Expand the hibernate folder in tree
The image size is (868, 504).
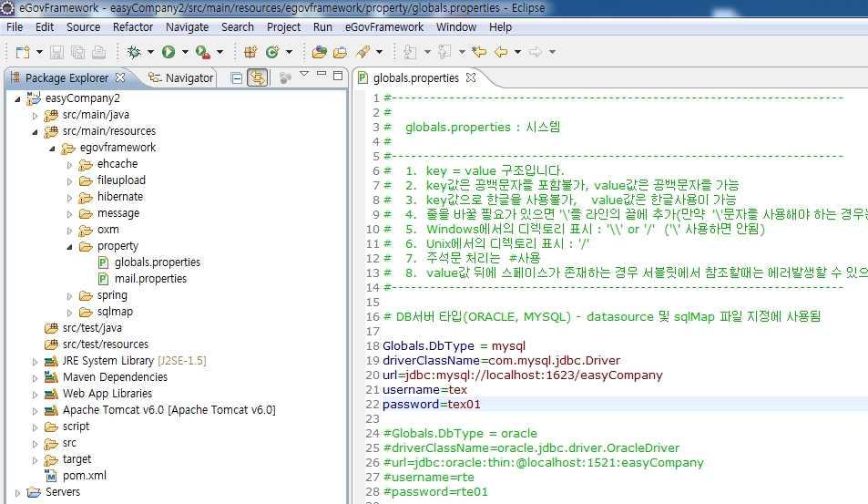(71, 197)
